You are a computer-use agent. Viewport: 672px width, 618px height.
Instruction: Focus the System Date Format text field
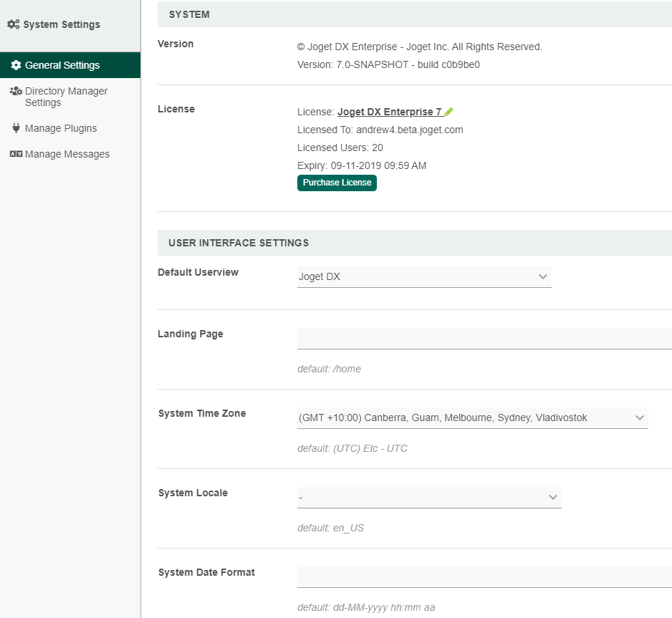click(484, 577)
